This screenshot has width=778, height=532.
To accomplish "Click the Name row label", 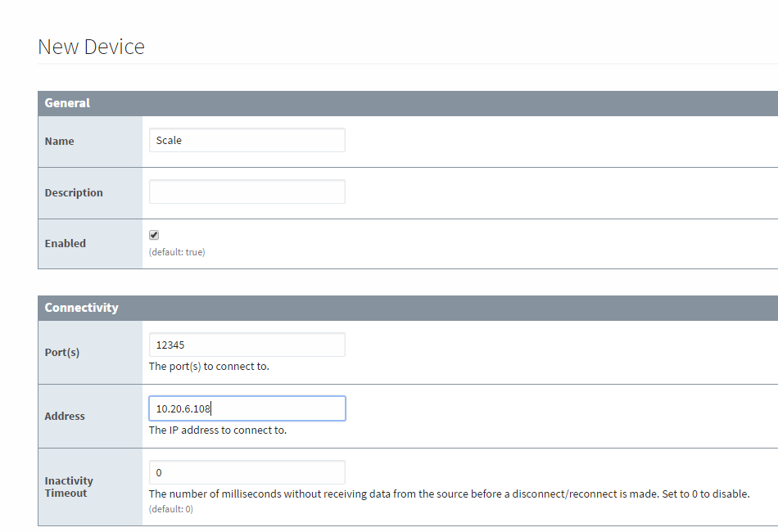I will [60, 142].
